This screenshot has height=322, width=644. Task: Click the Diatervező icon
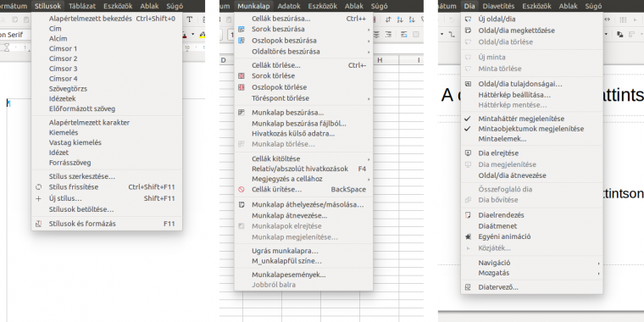468,287
